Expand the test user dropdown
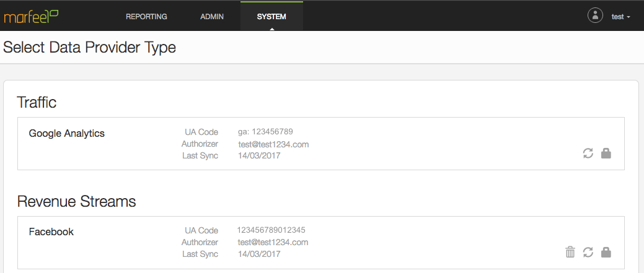The height and width of the screenshot is (273, 644). pos(620,17)
